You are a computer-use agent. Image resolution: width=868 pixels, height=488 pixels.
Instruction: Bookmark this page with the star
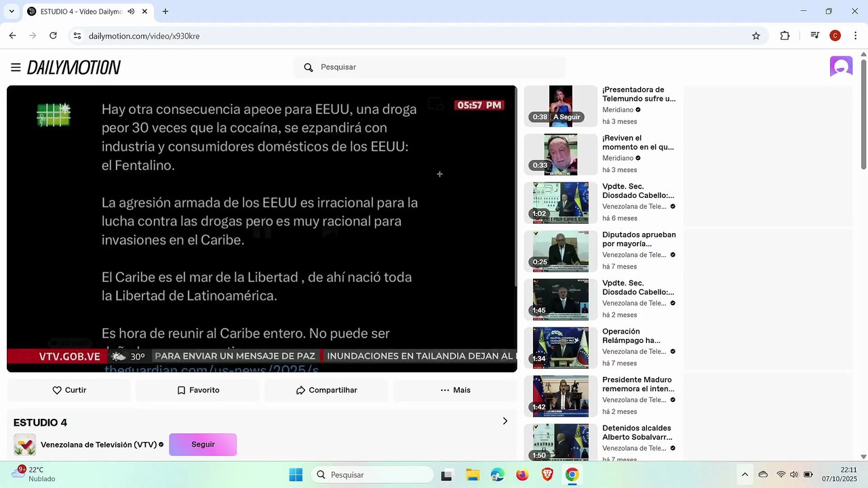[756, 36]
